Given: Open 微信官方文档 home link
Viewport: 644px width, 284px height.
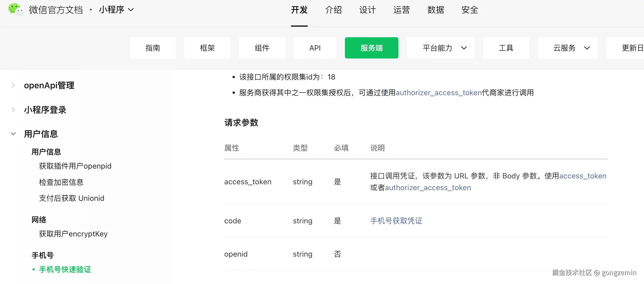Looking at the screenshot, I should (x=56, y=10).
